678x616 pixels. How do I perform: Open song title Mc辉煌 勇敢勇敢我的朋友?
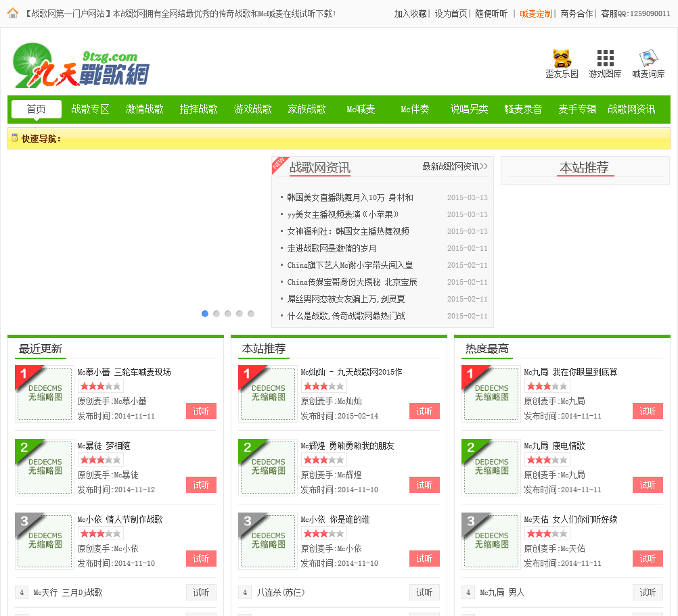pyautogui.click(x=347, y=446)
